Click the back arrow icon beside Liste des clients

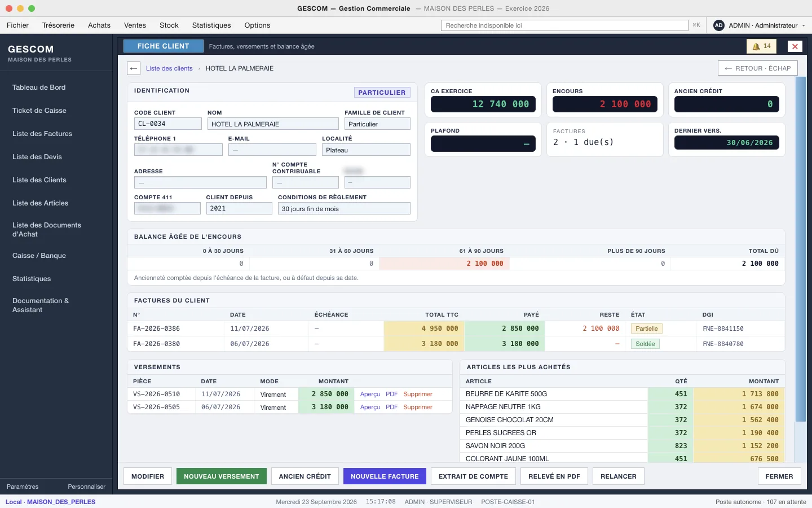134,68
